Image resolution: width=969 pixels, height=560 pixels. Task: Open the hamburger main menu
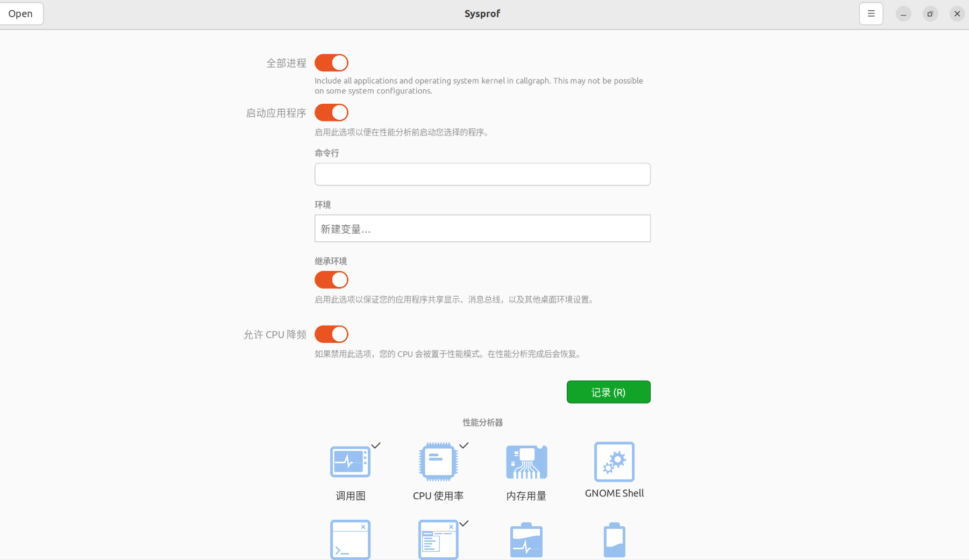pos(871,14)
